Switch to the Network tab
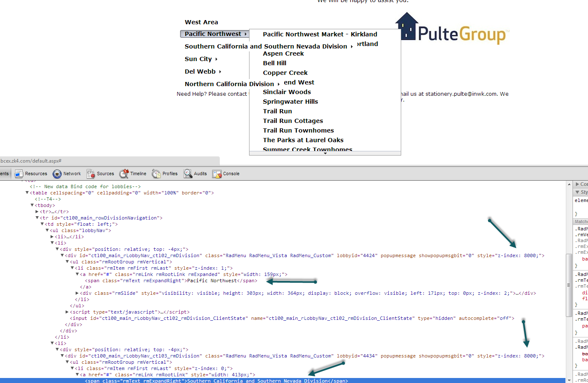 (x=67, y=174)
